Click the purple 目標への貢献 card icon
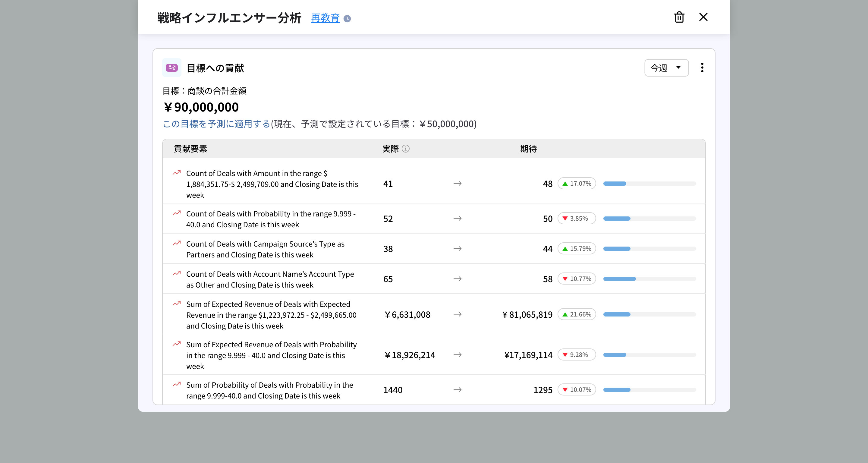The width and height of the screenshot is (868, 463). [x=172, y=68]
